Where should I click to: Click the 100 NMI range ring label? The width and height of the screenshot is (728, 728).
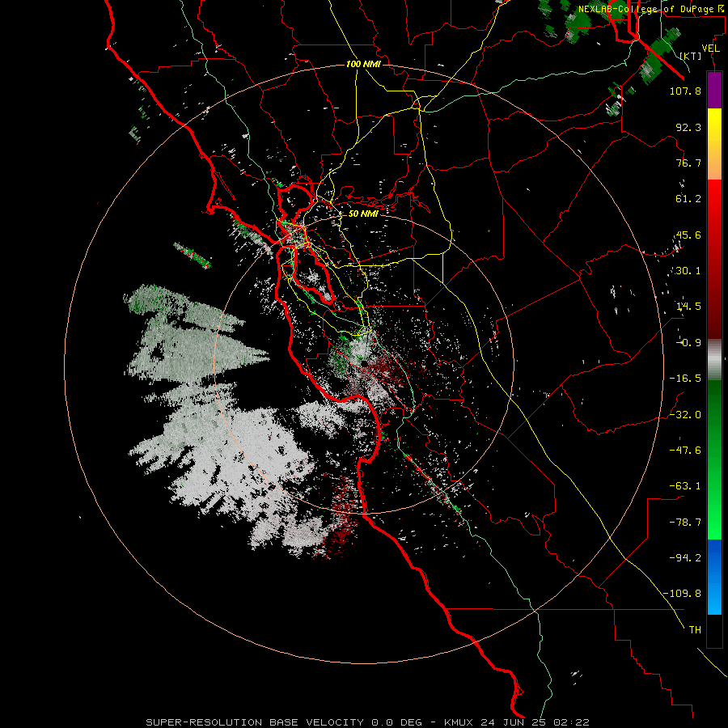point(363,64)
